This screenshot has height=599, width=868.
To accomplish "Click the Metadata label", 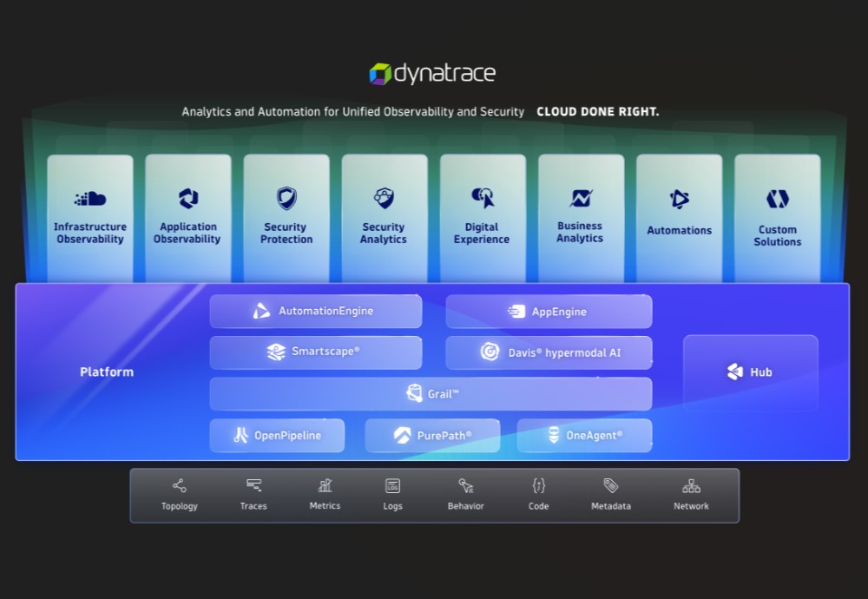I will (x=611, y=506).
